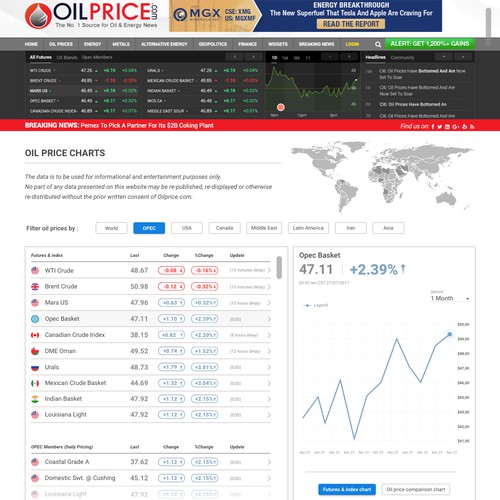The height and width of the screenshot is (500, 500).
Task: Click the OilPrice.com logo
Action: click(91, 16)
